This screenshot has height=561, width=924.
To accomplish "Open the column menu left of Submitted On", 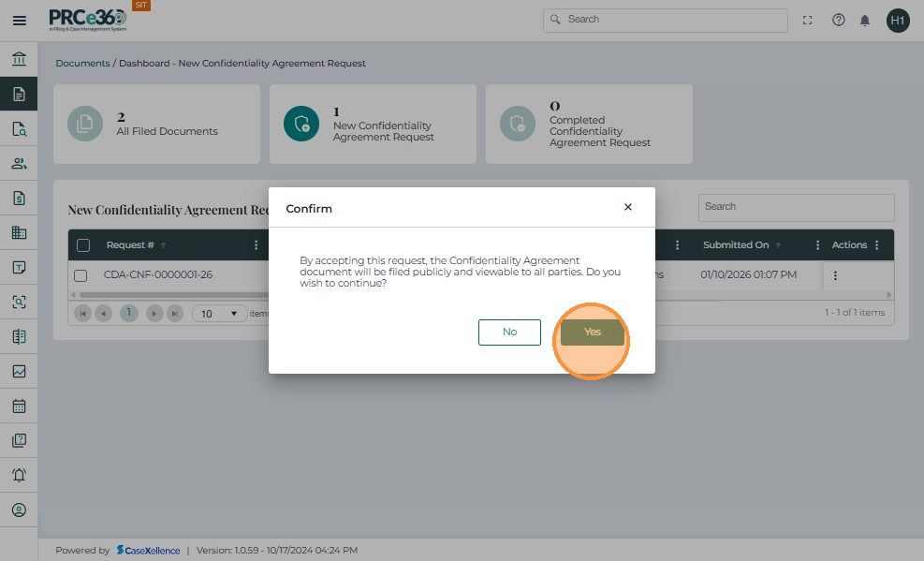I will (x=677, y=245).
